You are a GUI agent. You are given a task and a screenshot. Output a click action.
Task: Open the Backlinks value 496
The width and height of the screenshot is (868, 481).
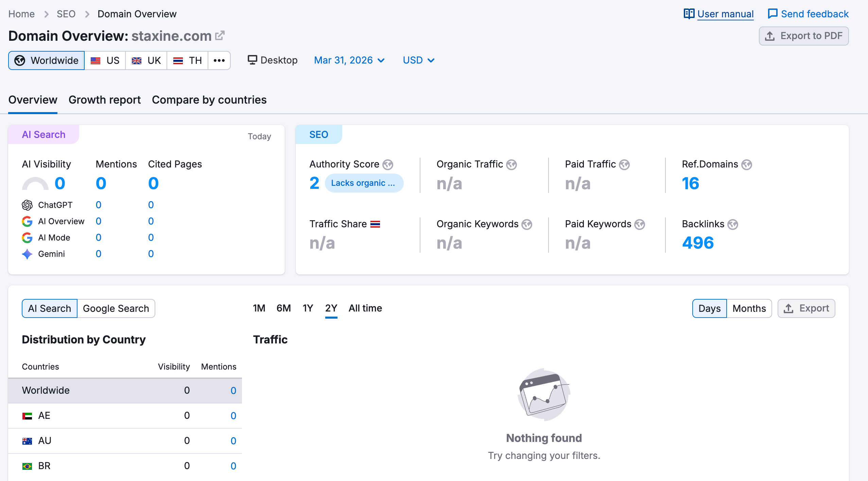(698, 243)
